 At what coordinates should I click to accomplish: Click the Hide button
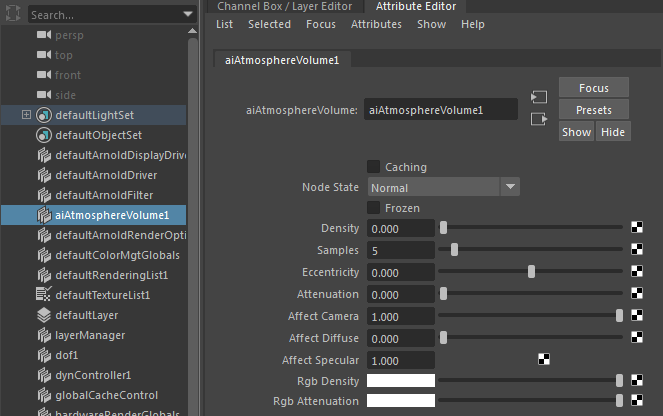pos(613,132)
